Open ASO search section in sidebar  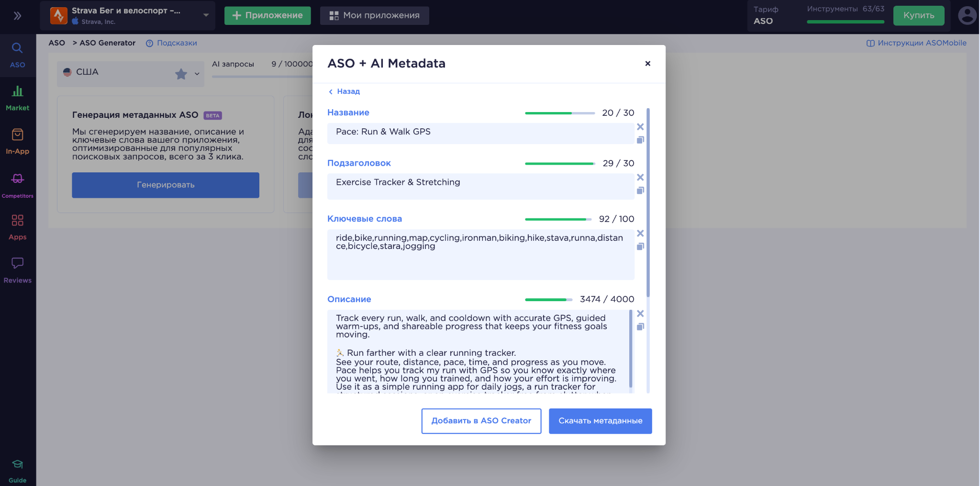[17, 55]
